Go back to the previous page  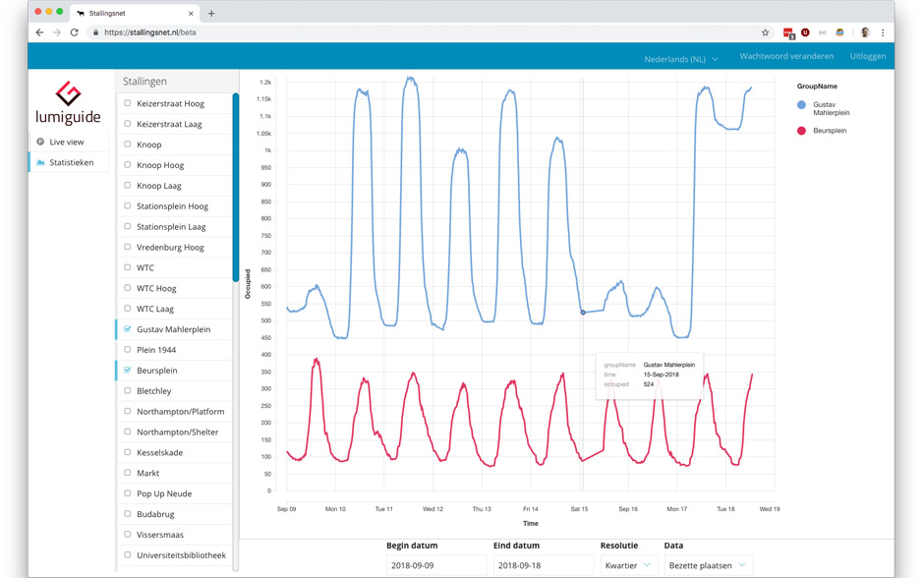coord(39,32)
